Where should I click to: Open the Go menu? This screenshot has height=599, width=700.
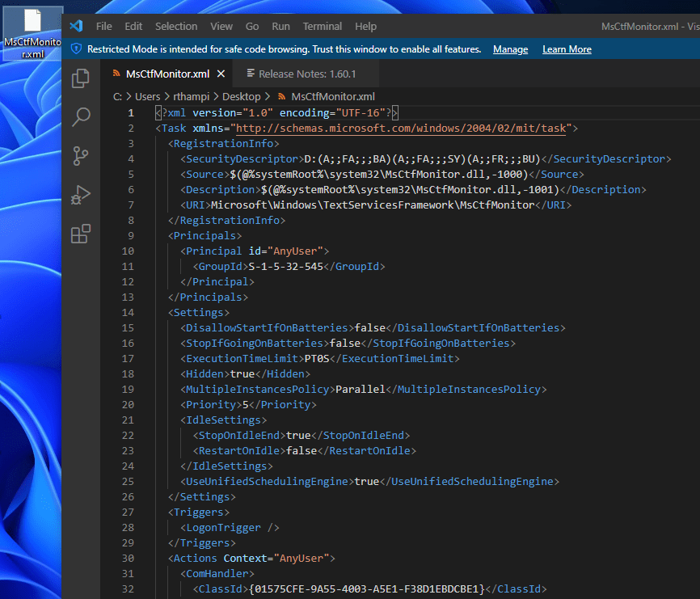click(252, 27)
